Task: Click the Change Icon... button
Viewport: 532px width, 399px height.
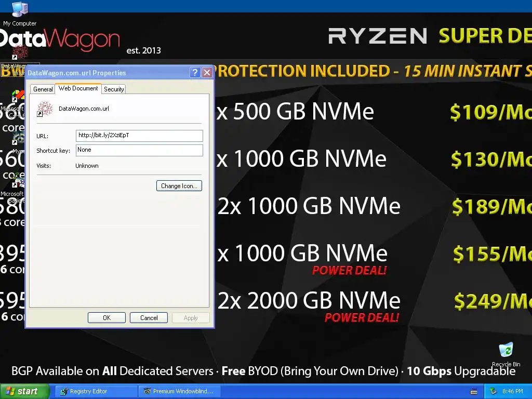Action: [179, 186]
